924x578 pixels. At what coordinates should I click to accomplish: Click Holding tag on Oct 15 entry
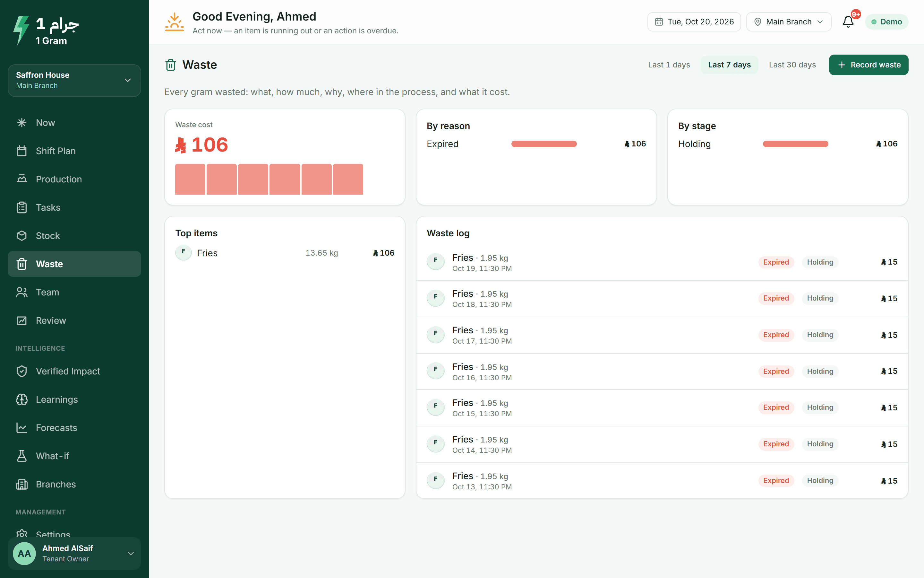pyautogui.click(x=820, y=407)
